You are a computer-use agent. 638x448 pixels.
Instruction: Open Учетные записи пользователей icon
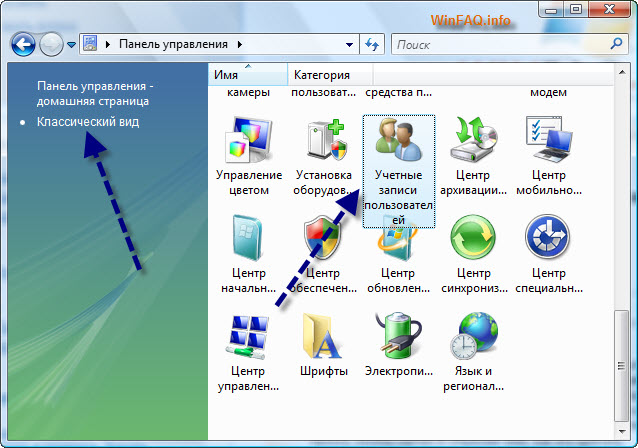pyautogui.click(x=399, y=139)
